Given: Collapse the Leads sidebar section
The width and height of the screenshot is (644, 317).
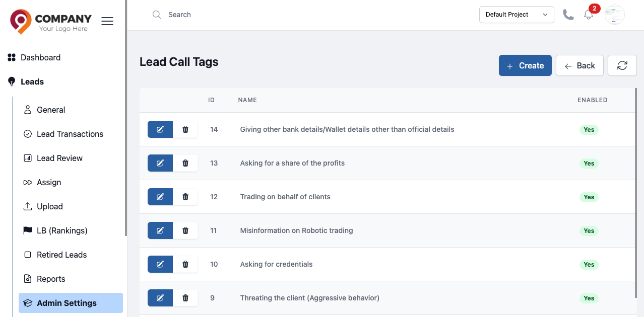Looking at the screenshot, I should 32,82.
